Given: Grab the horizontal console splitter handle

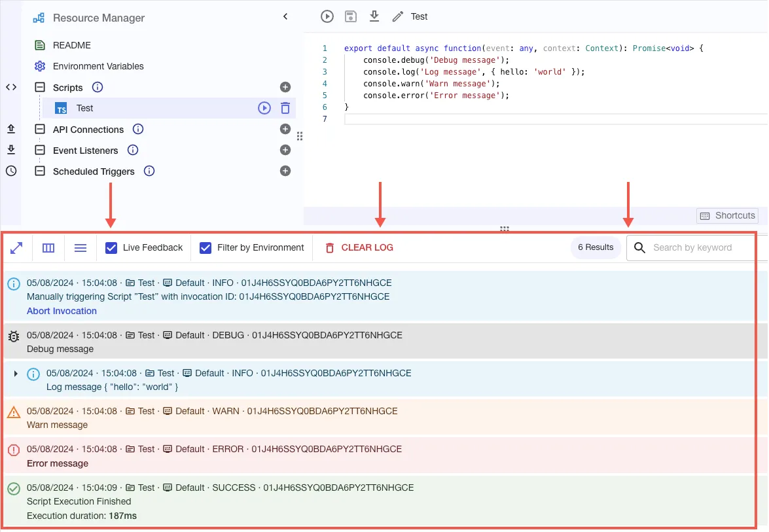Looking at the screenshot, I should coord(505,228).
